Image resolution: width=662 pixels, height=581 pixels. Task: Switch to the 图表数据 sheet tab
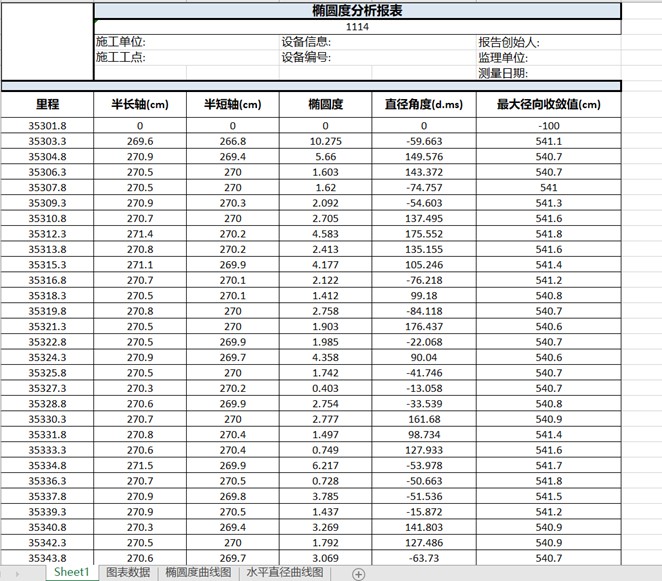point(128,573)
